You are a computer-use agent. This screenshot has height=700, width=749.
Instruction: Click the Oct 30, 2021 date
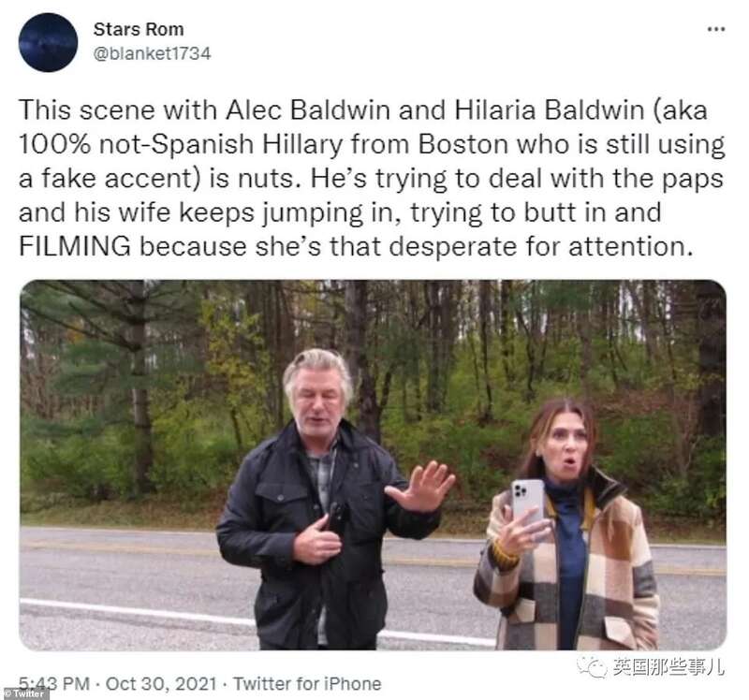pyautogui.click(x=161, y=683)
